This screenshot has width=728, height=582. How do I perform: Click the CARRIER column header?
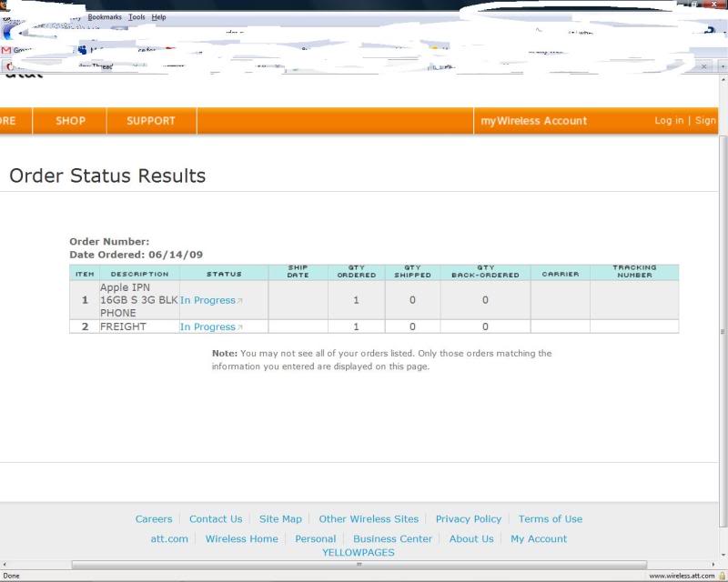point(561,275)
